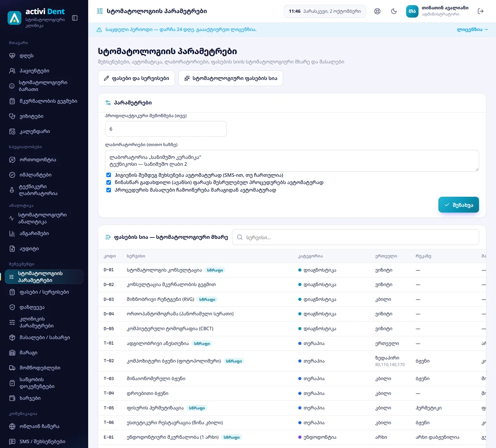Screen dimensions: 496x448
Task: Open კალენდარი from the sidebar
Action: pos(44,131)
